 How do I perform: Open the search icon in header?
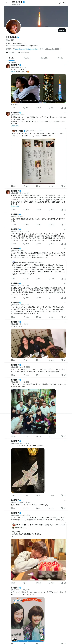tap(64, 3)
